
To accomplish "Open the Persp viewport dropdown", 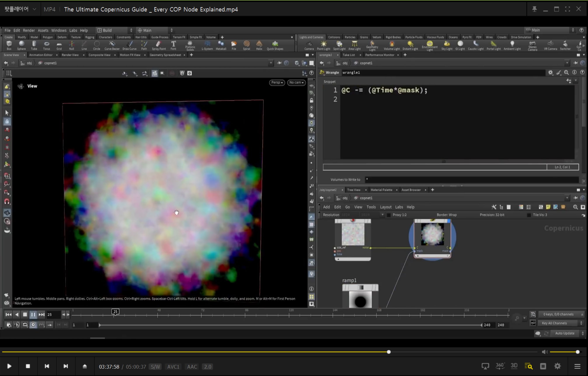I will 277,82.
